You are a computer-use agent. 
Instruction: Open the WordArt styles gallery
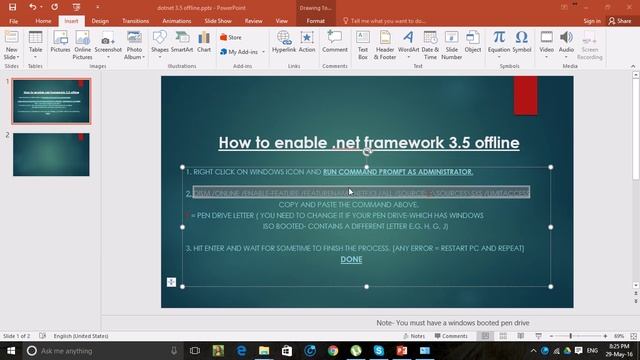click(408, 44)
